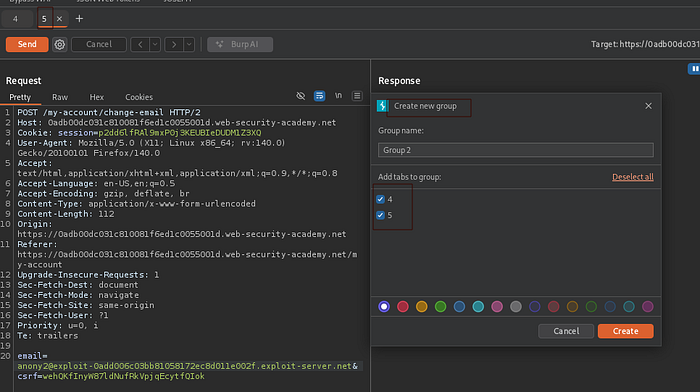Open the Cookies request tab
The image size is (700, 392).
click(x=139, y=97)
